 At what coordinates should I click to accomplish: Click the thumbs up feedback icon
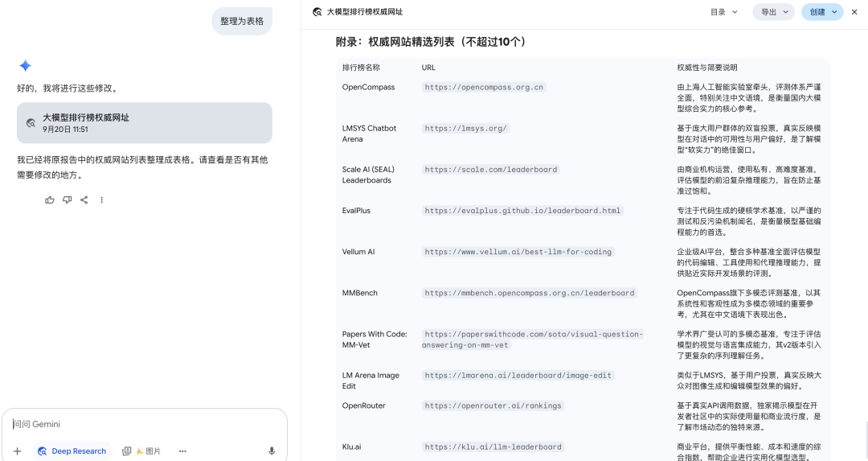click(x=50, y=200)
